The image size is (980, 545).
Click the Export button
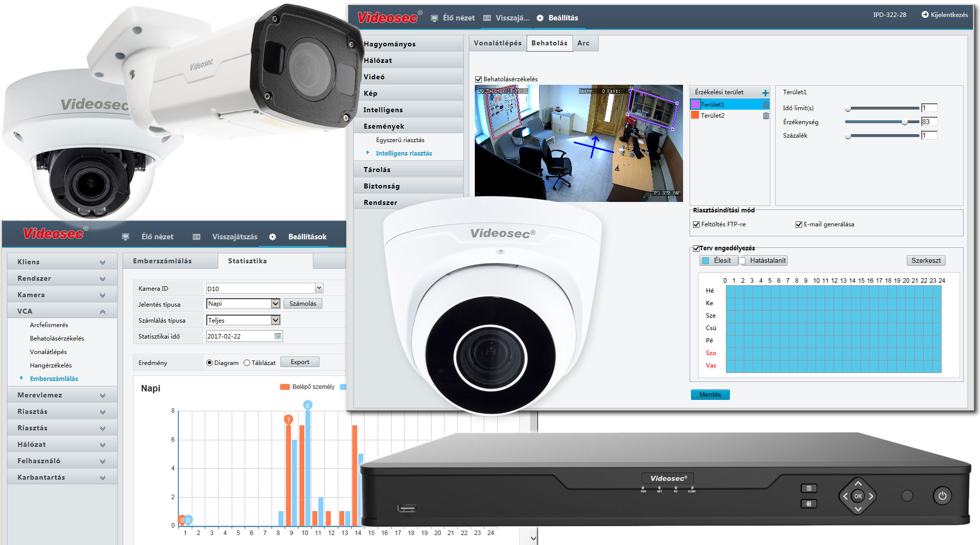pos(299,363)
